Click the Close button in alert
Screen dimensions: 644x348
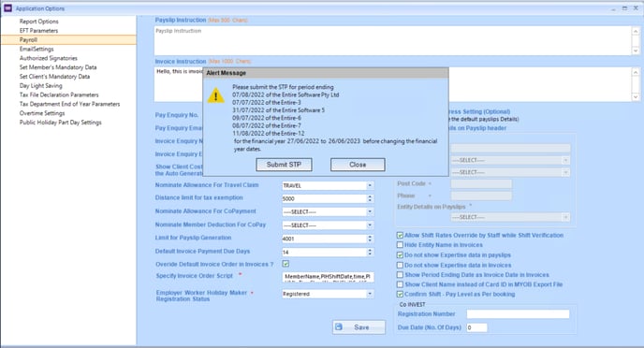[x=358, y=165]
